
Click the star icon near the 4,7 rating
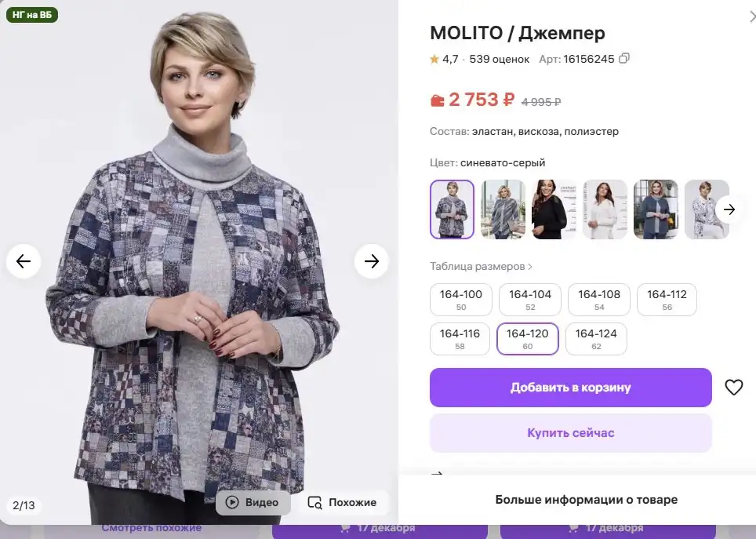pos(434,59)
